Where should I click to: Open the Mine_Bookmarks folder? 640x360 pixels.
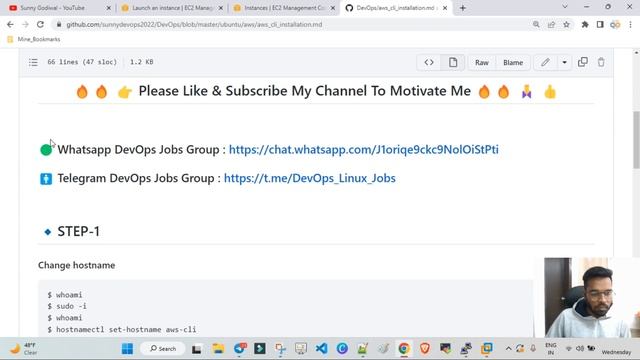tap(34, 39)
